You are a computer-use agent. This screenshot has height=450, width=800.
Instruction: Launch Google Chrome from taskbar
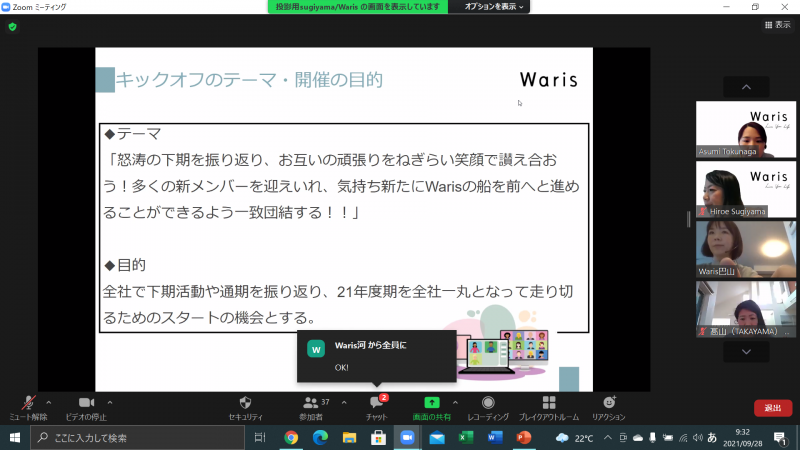291,438
